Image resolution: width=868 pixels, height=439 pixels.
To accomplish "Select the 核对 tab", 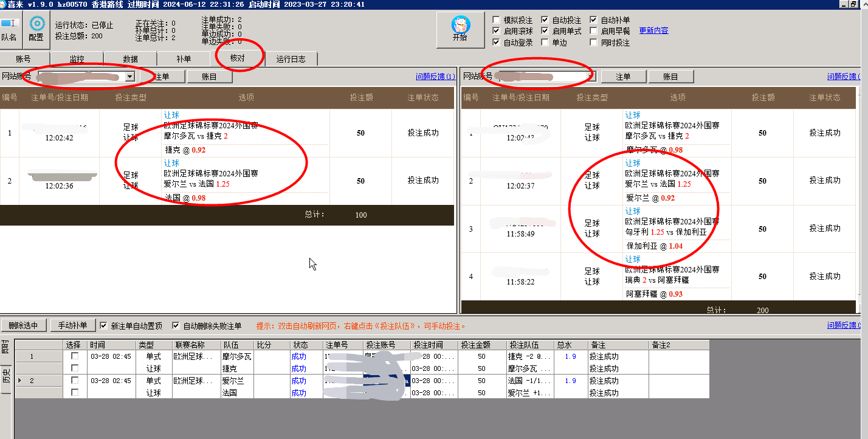I will click(x=238, y=58).
